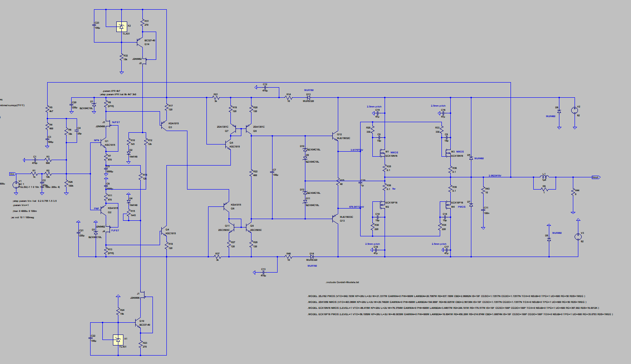Click the Vout output port label
631x364 pixels.
coord(596,177)
